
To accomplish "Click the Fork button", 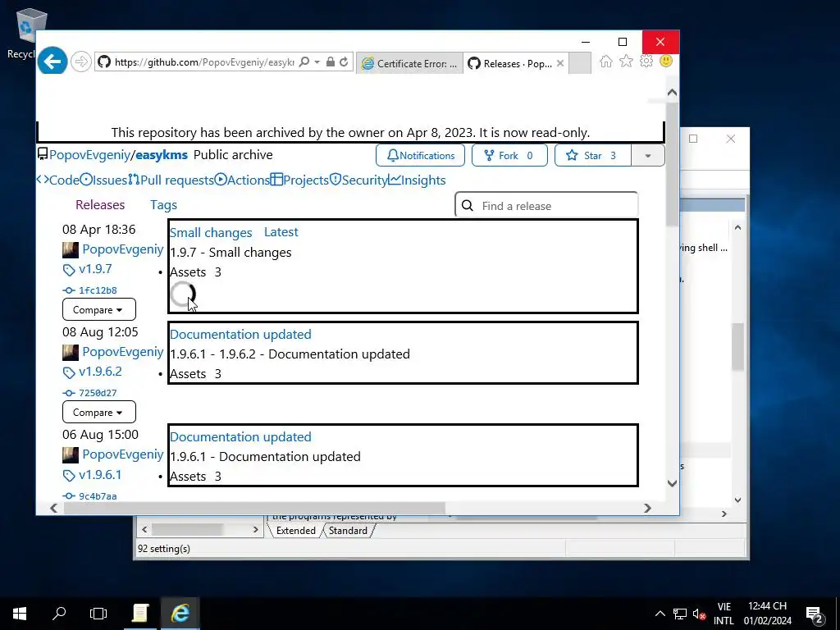I will pos(509,155).
